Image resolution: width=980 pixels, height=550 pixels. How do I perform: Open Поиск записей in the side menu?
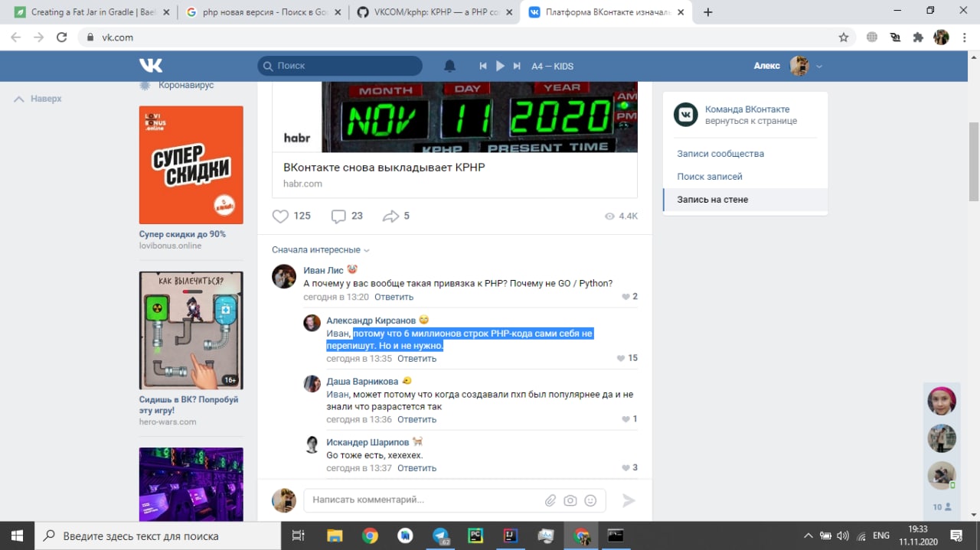point(710,177)
